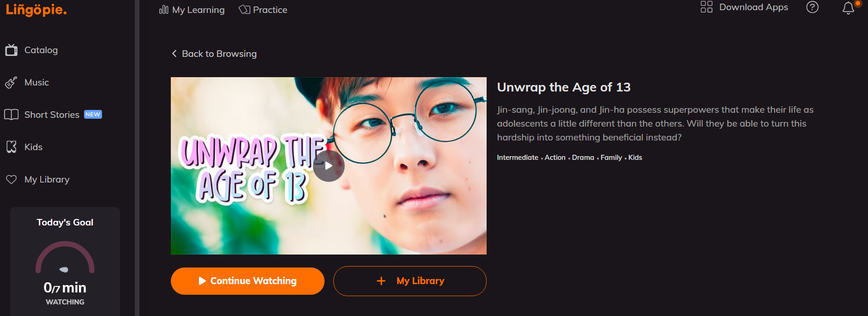Image resolution: width=868 pixels, height=316 pixels.
Task: Click the Continue Watching button
Action: [x=247, y=281]
